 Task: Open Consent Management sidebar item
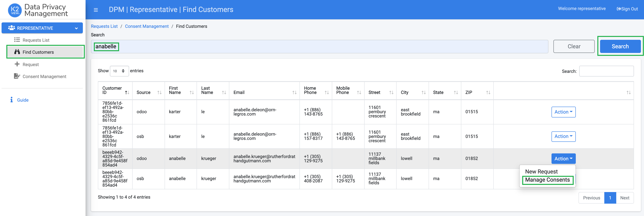(44, 77)
